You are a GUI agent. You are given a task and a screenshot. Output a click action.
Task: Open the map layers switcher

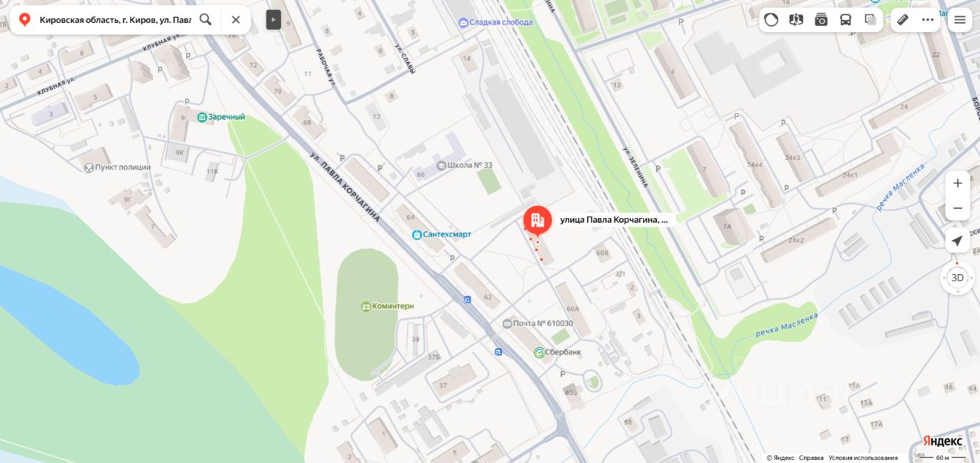pos(871,20)
